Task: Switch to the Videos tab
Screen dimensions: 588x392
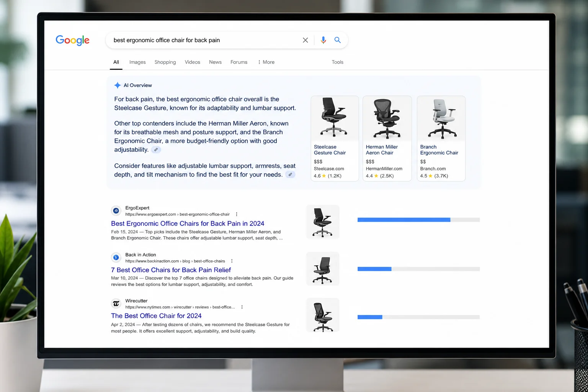Action: click(192, 62)
